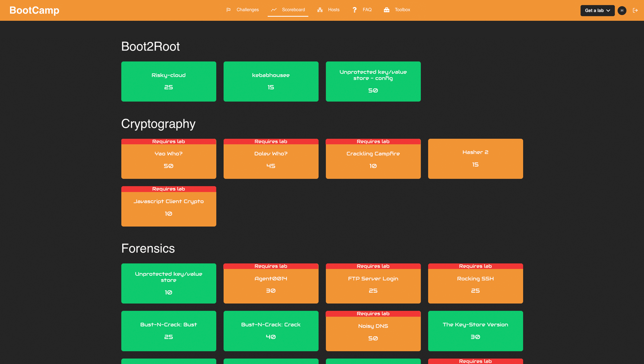Image resolution: width=644 pixels, height=364 pixels.
Task: Click the flag icon next to Challenges
Action: coord(228,10)
